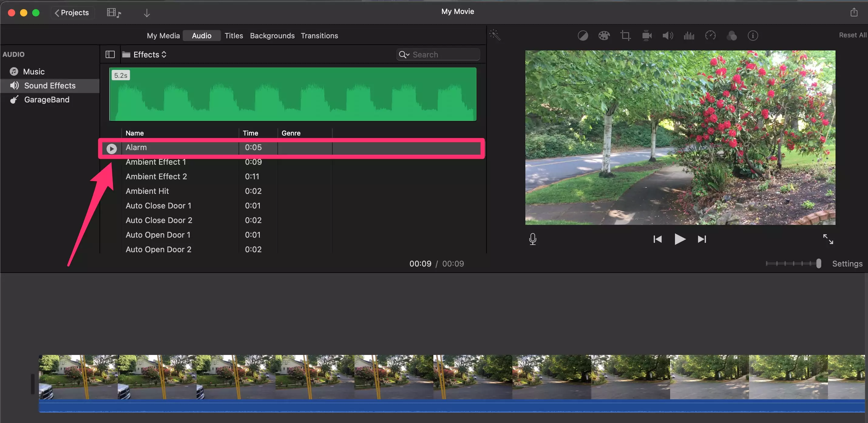Open the volume adjustment icon
The height and width of the screenshot is (423, 868).
pos(667,36)
